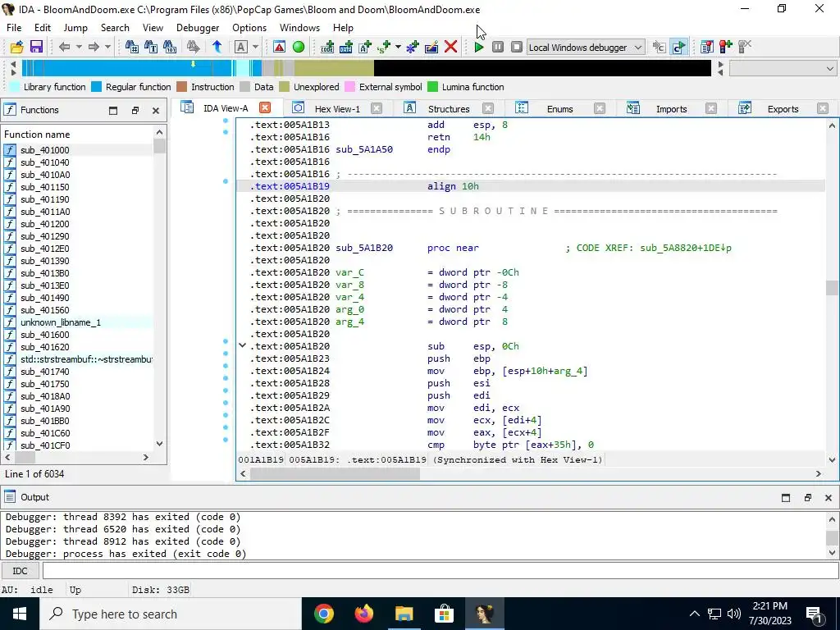Click the text view 'A' toolbar icon
This screenshot has height=630, width=840.
click(x=241, y=47)
